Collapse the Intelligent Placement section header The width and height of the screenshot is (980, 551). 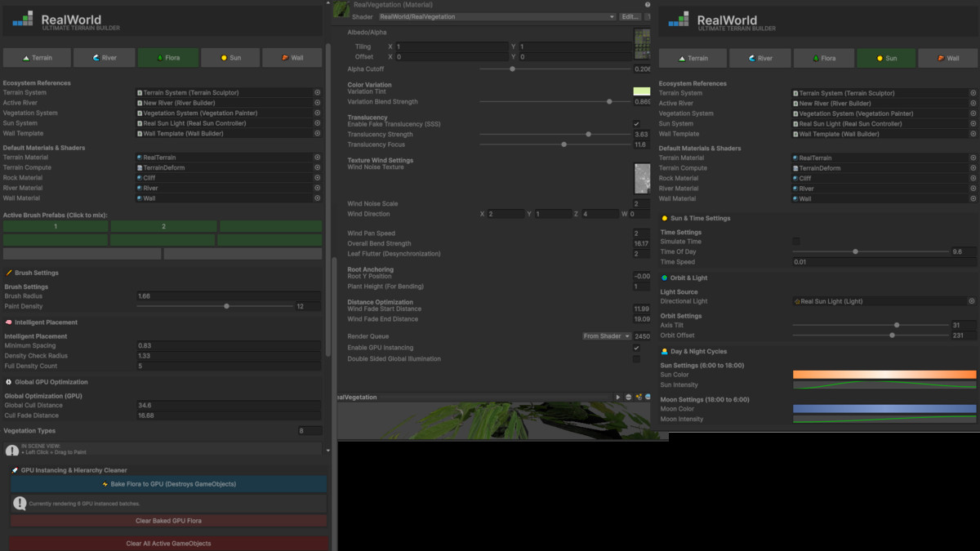point(163,322)
